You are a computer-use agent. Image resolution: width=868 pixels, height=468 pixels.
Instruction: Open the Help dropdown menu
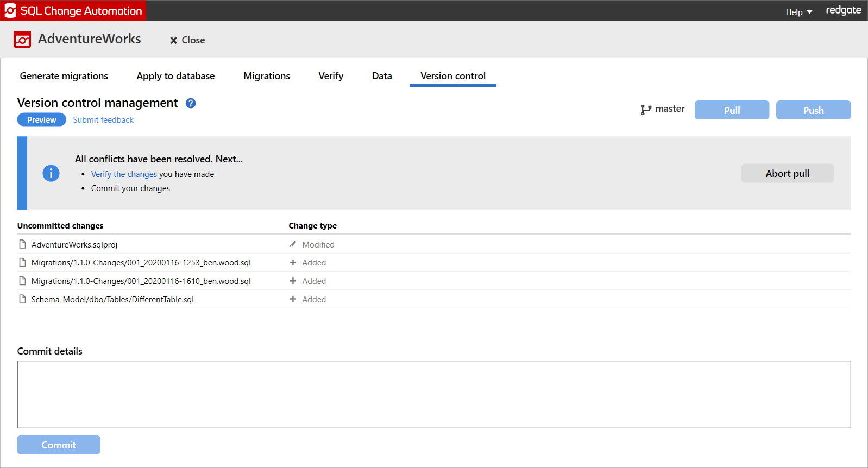pos(798,12)
